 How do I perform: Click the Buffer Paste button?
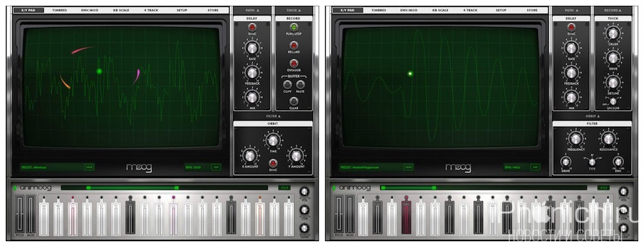click(x=300, y=84)
